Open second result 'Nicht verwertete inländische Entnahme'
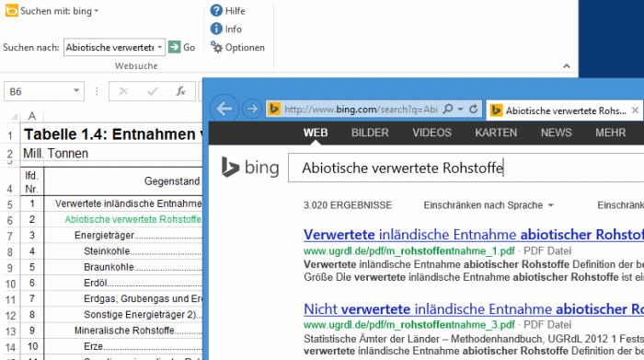644x360 pixels. pos(474,309)
